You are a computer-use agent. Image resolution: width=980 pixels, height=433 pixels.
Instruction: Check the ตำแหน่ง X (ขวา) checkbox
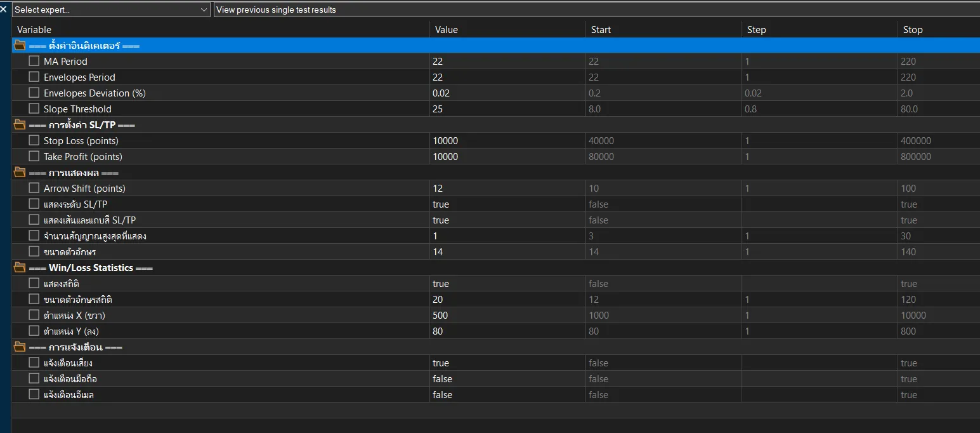click(34, 315)
